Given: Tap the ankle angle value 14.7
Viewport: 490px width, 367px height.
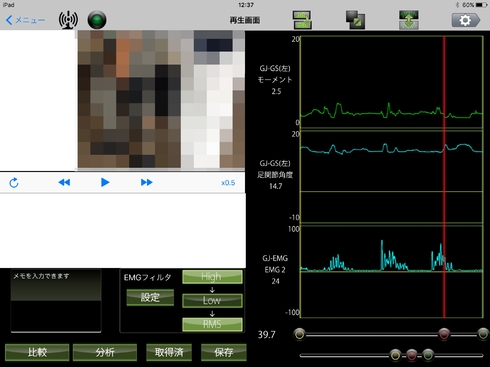Looking at the screenshot, I should point(276,186).
